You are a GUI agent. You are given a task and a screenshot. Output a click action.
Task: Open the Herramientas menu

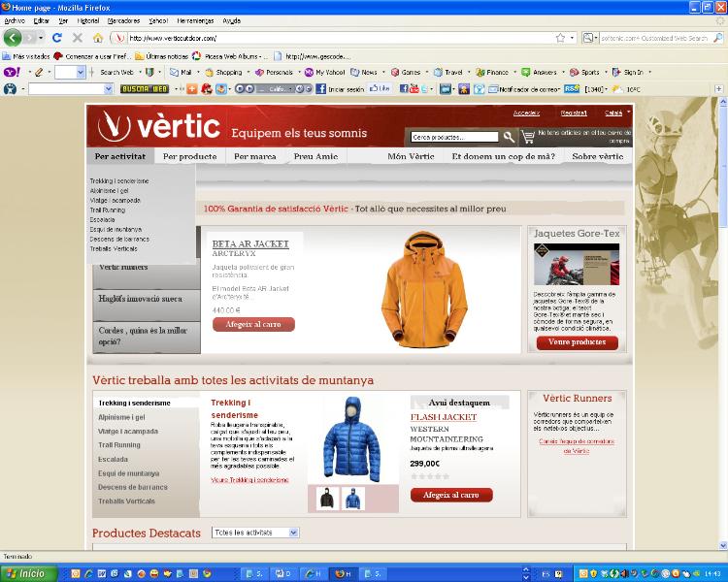[195, 21]
